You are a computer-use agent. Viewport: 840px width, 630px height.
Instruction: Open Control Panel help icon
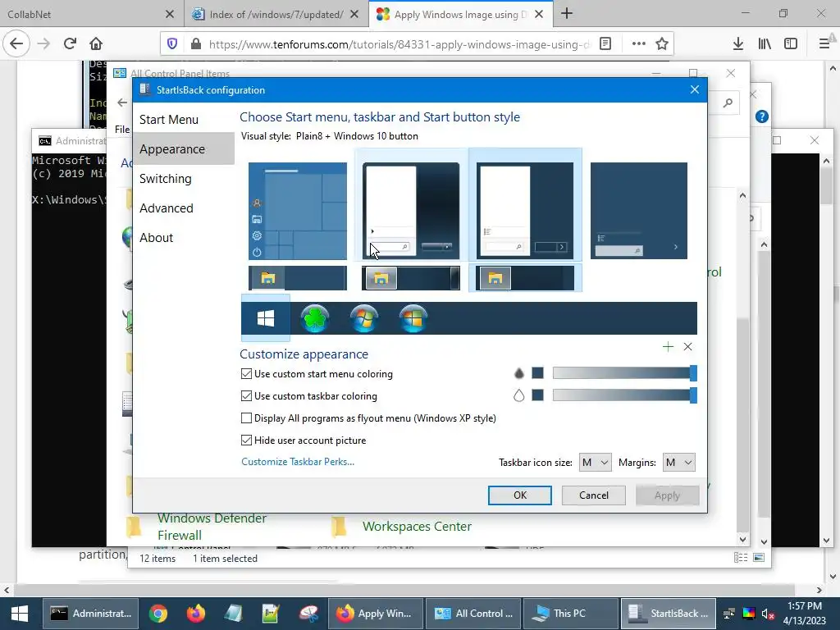pyautogui.click(x=762, y=116)
